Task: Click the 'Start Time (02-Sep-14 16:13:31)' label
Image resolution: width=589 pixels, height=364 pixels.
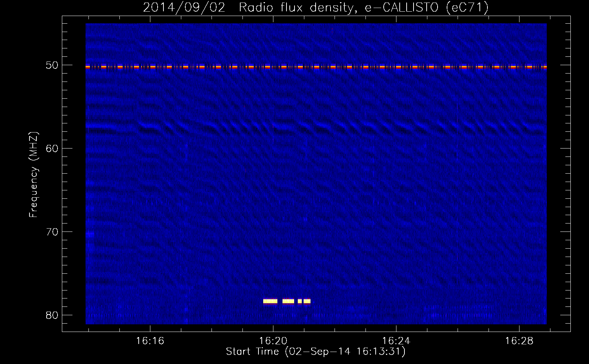Action: point(316,351)
